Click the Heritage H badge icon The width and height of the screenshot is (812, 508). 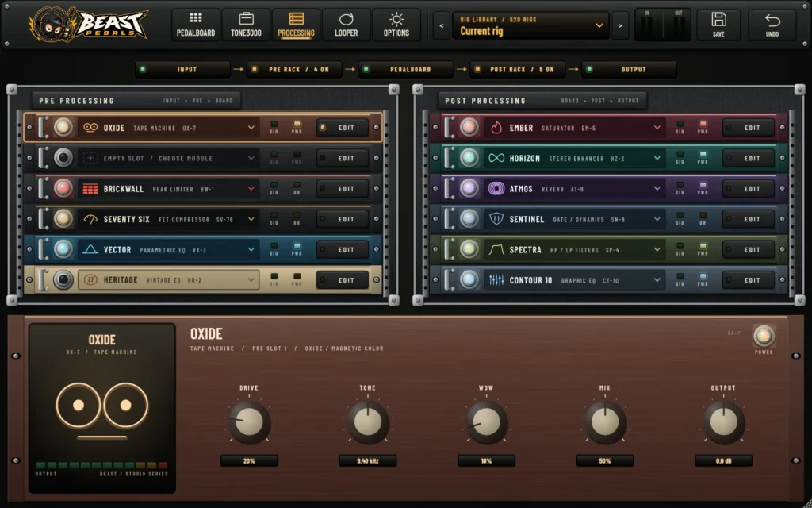pos(90,280)
